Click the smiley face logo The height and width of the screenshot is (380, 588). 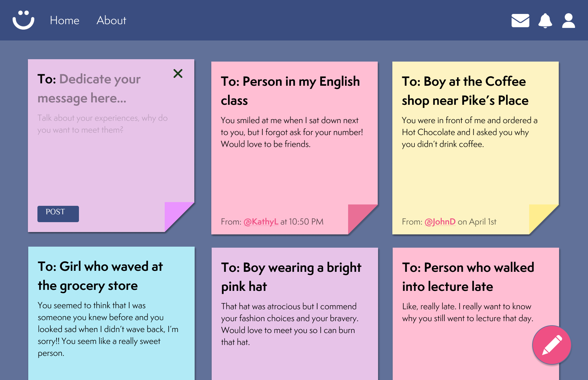click(x=23, y=20)
